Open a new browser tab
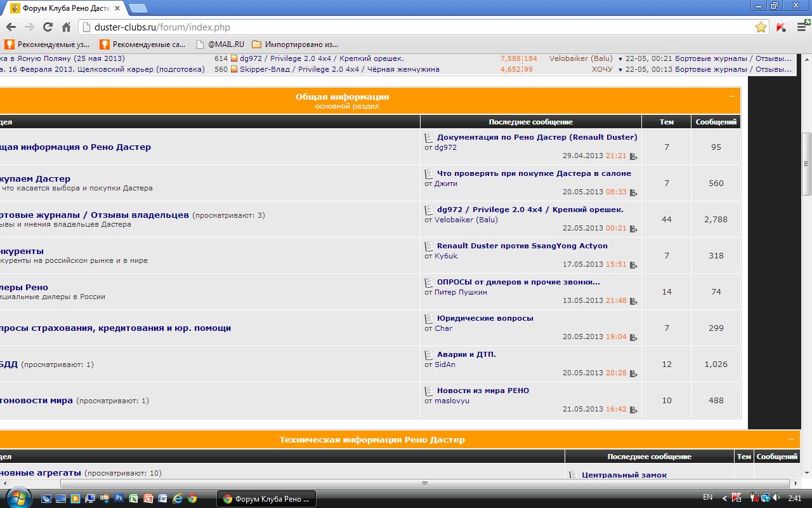 (138, 8)
